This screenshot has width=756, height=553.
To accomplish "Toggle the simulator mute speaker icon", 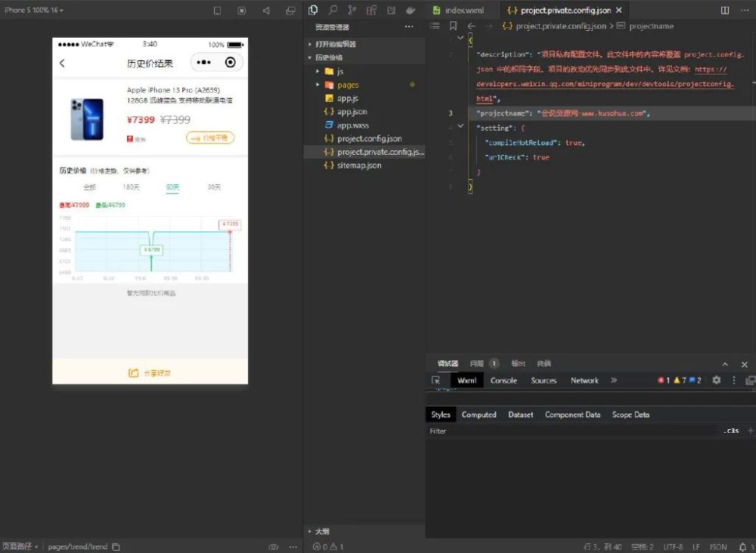I will [x=266, y=10].
